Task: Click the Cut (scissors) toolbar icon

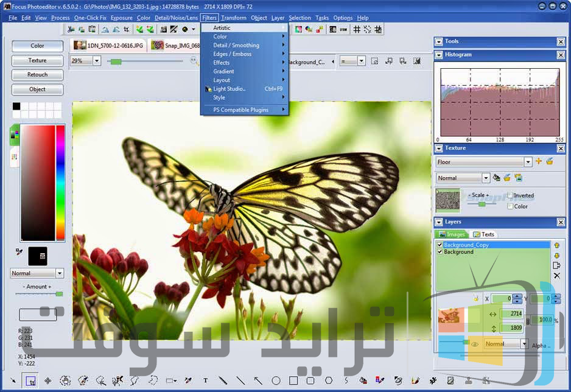Action: click(71, 29)
